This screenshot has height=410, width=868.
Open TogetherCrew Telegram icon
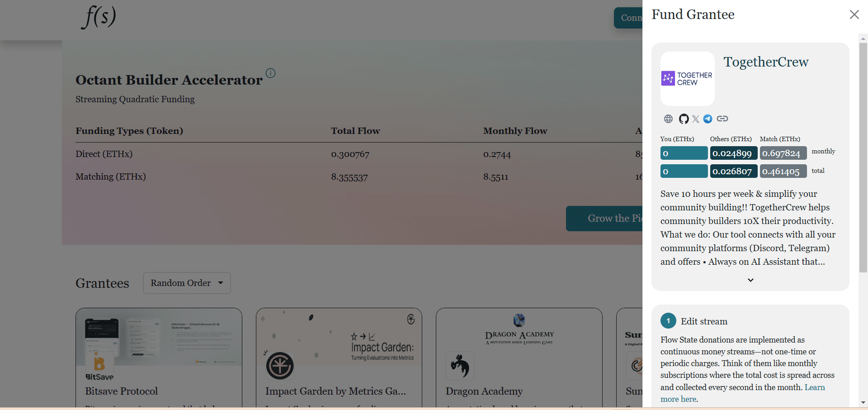point(708,119)
